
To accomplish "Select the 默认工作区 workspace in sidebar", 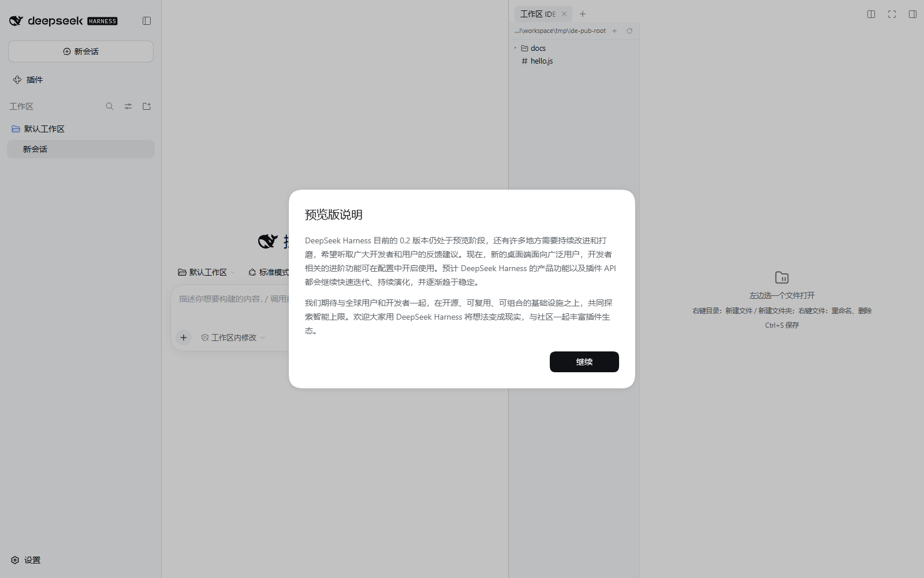I will click(x=81, y=129).
